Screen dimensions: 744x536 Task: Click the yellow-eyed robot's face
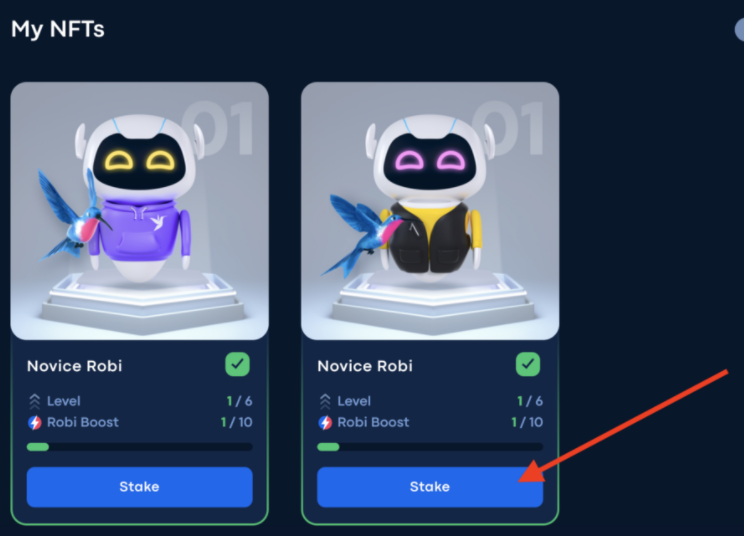140,160
